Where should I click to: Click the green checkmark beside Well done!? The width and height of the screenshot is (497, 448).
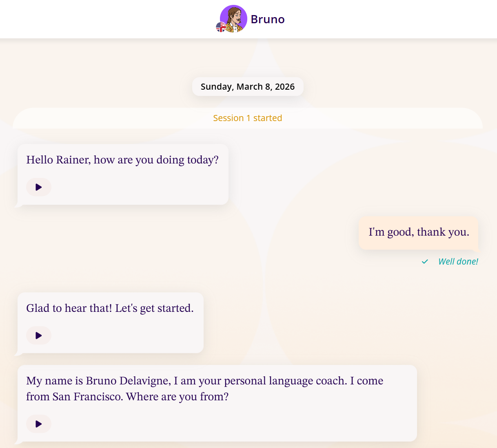pos(425,262)
